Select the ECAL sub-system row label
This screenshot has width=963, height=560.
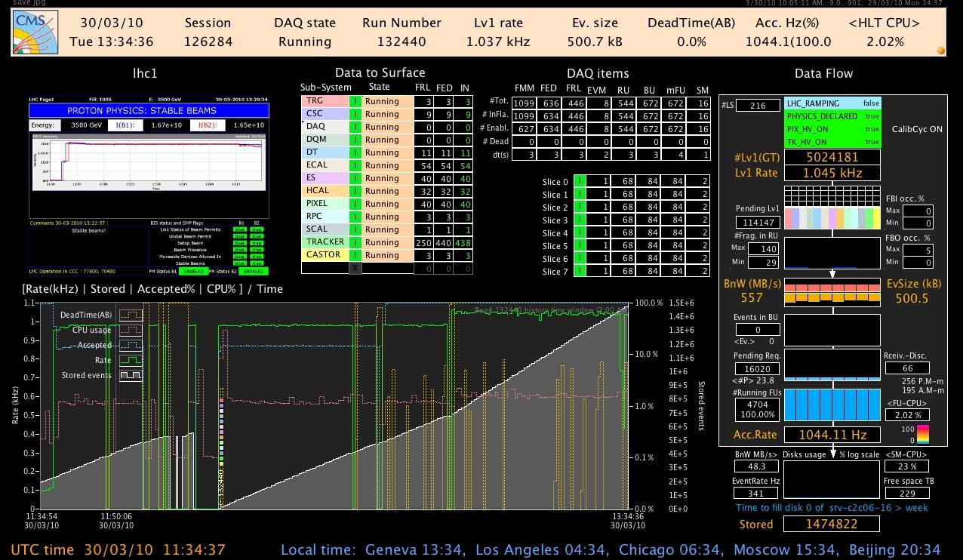click(x=323, y=165)
